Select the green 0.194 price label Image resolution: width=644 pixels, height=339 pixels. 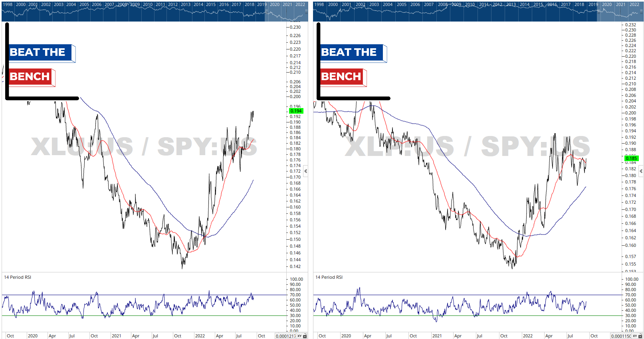tap(296, 111)
